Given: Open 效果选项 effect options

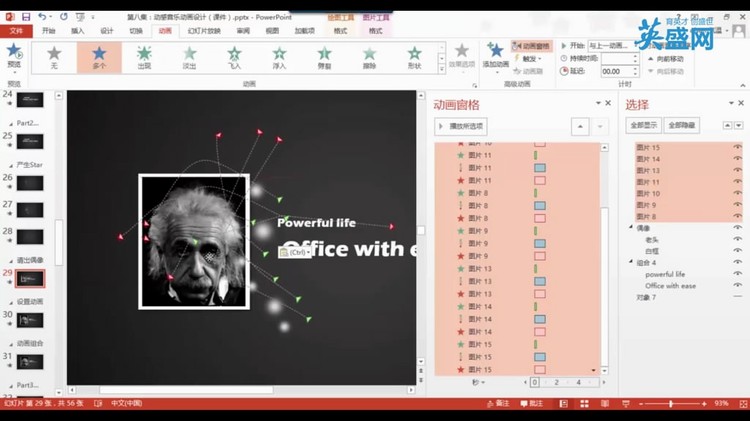Looking at the screenshot, I should coord(462,57).
